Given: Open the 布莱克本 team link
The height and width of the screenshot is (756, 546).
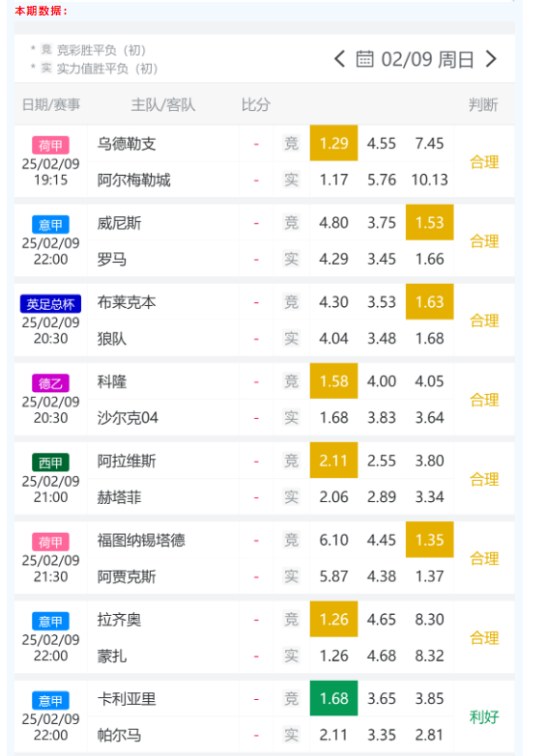Looking at the screenshot, I should [127, 302].
